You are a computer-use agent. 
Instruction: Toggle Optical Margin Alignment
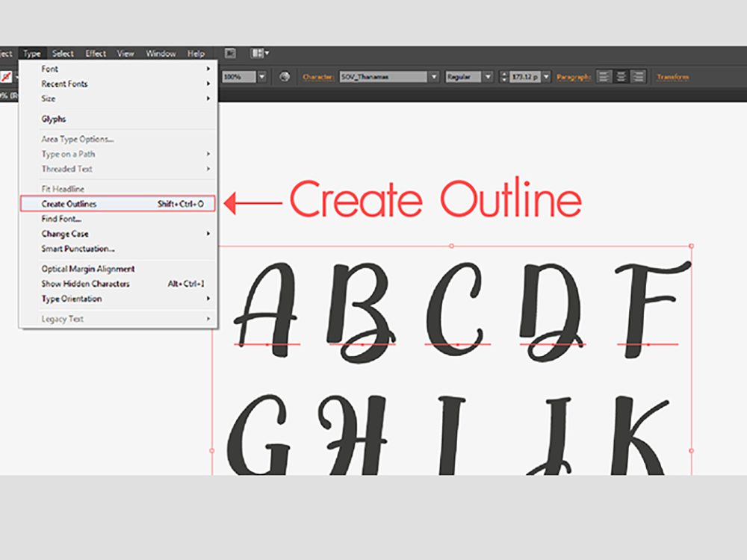[x=88, y=269]
